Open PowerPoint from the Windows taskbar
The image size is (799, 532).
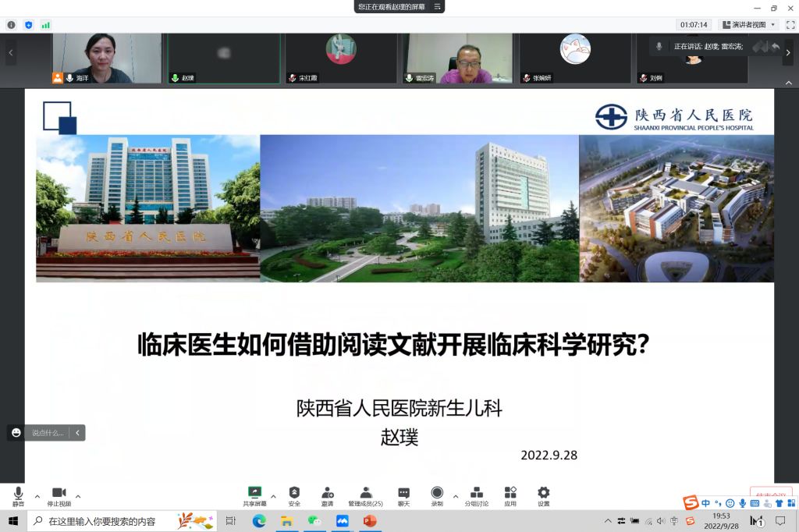tap(369, 521)
